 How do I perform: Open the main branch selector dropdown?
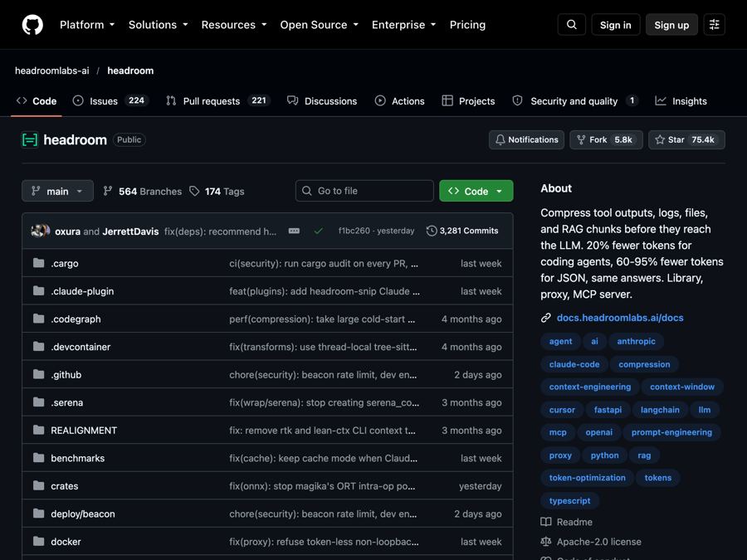point(57,191)
